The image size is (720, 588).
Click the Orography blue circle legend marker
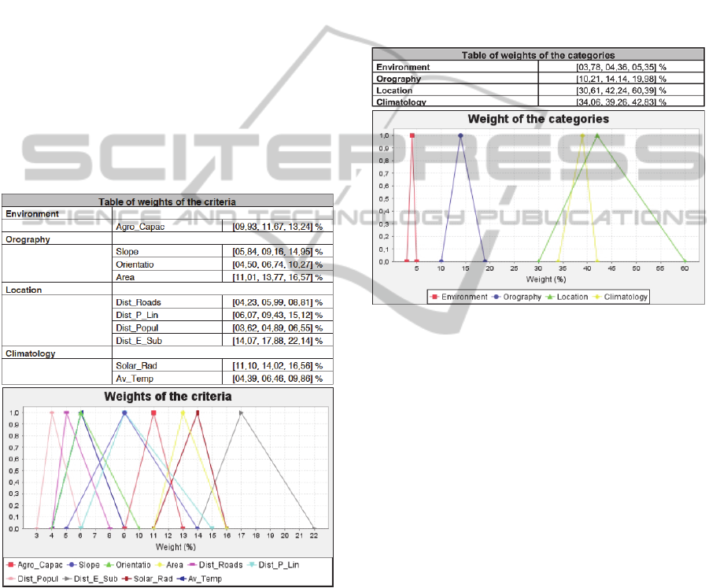coord(497,297)
